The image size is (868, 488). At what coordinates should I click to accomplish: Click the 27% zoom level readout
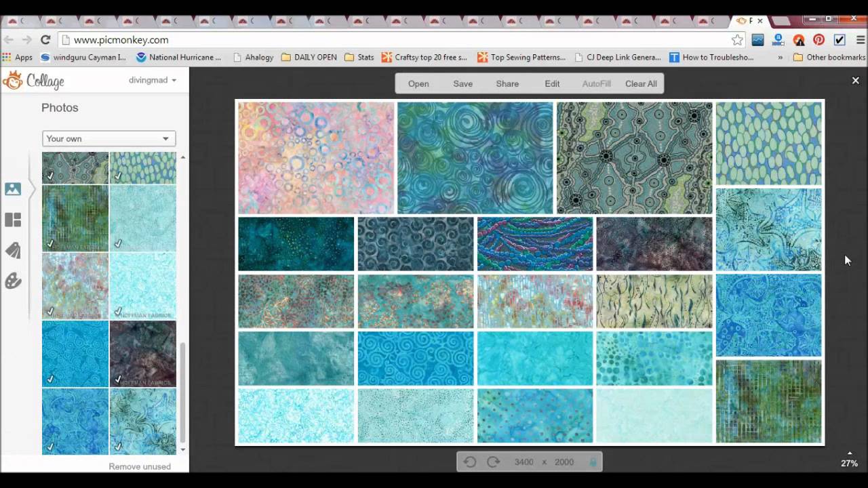coord(849,464)
